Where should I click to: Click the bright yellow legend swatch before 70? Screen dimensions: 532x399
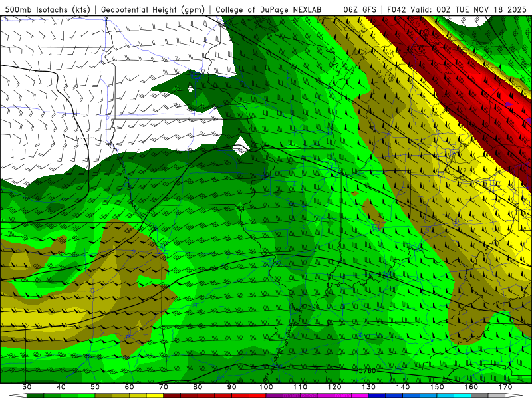pyautogui.click(x=155, y=396)
